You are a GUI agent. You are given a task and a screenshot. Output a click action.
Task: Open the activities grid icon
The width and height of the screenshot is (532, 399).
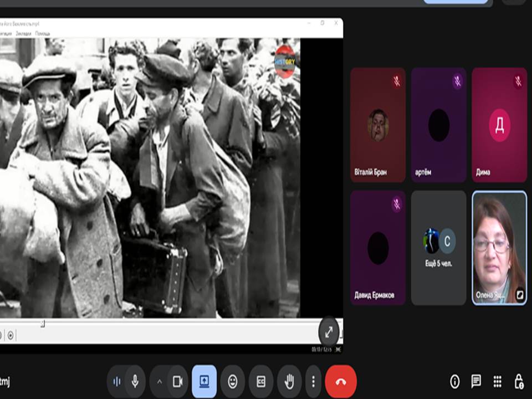pyautogui.click(x=498, y=381)
